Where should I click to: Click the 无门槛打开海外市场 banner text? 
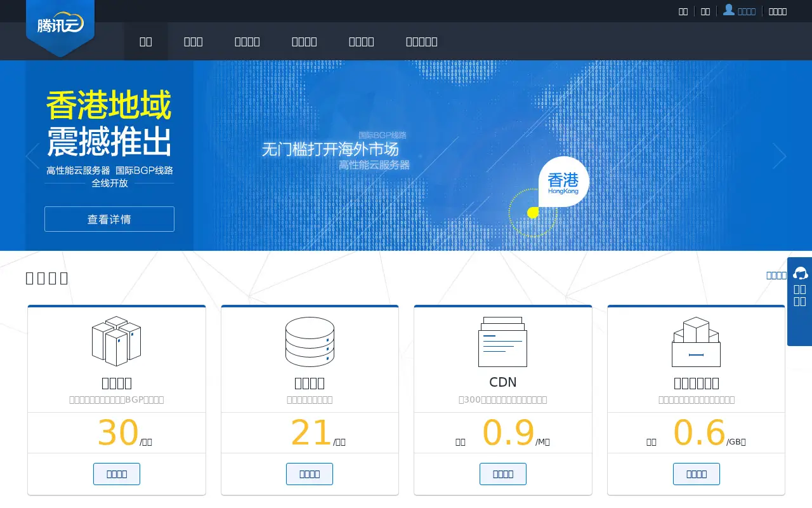(330, 150)
